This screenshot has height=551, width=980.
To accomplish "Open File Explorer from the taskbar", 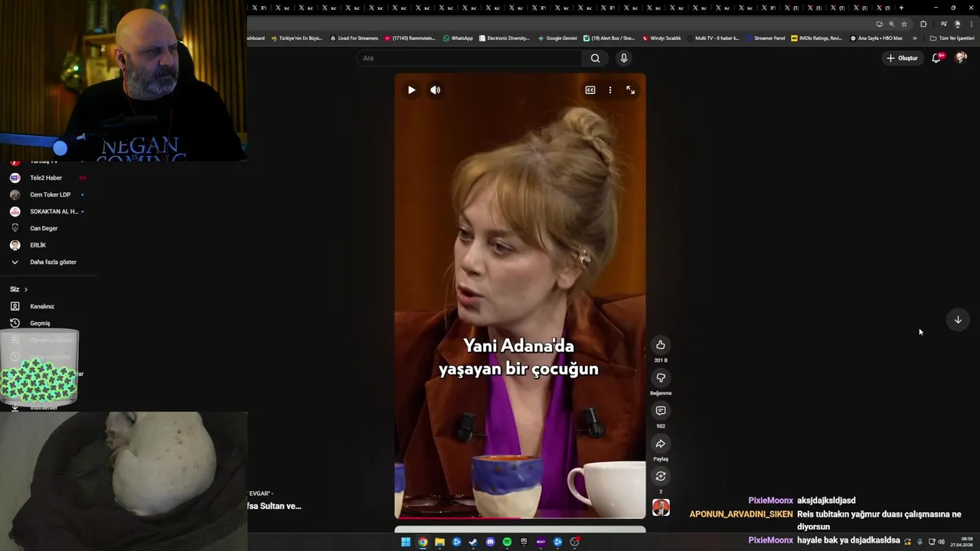I will coord(439,542).
